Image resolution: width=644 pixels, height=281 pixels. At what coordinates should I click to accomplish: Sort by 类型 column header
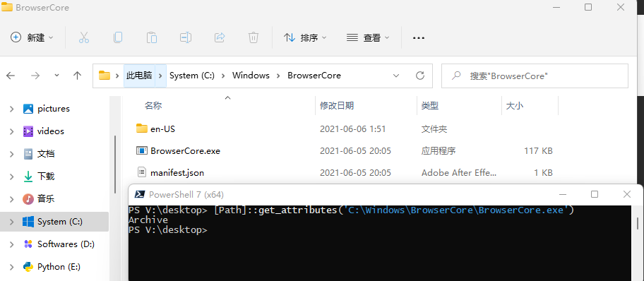coord(430,106)
